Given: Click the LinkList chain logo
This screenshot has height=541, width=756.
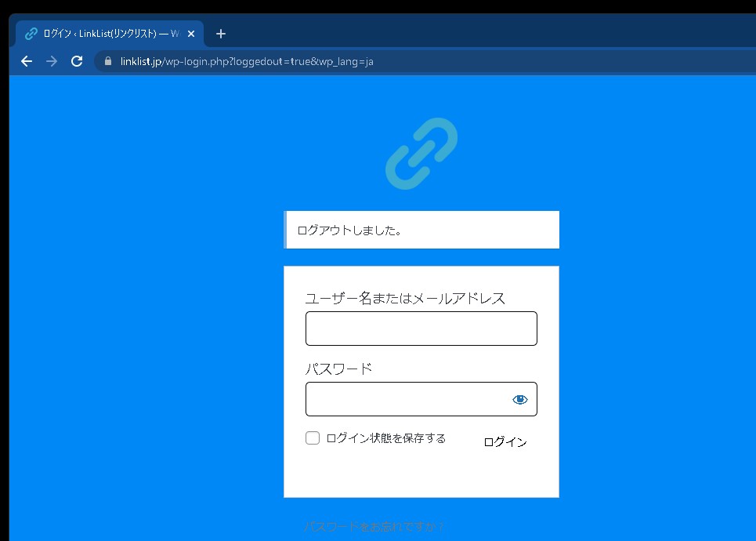Looking at the screenshot, I should click(421, 154).
